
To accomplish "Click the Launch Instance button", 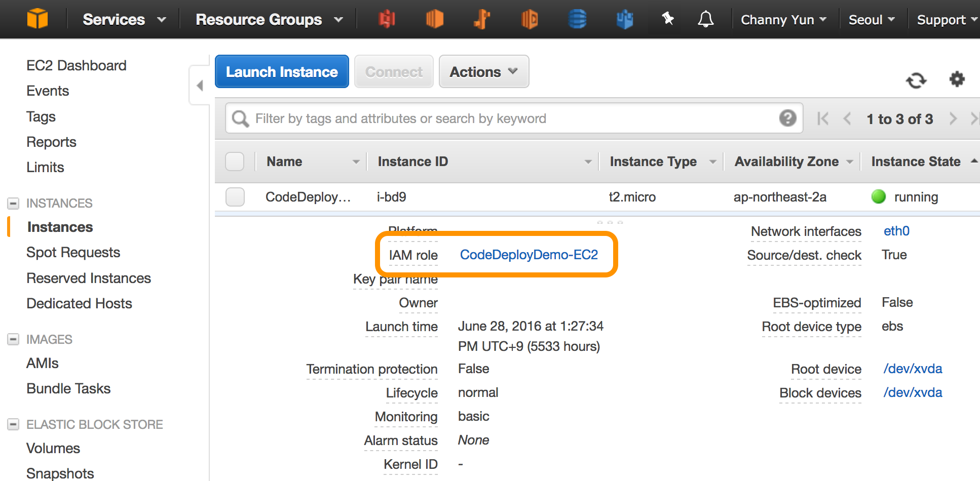I will (x=282, y=71).
